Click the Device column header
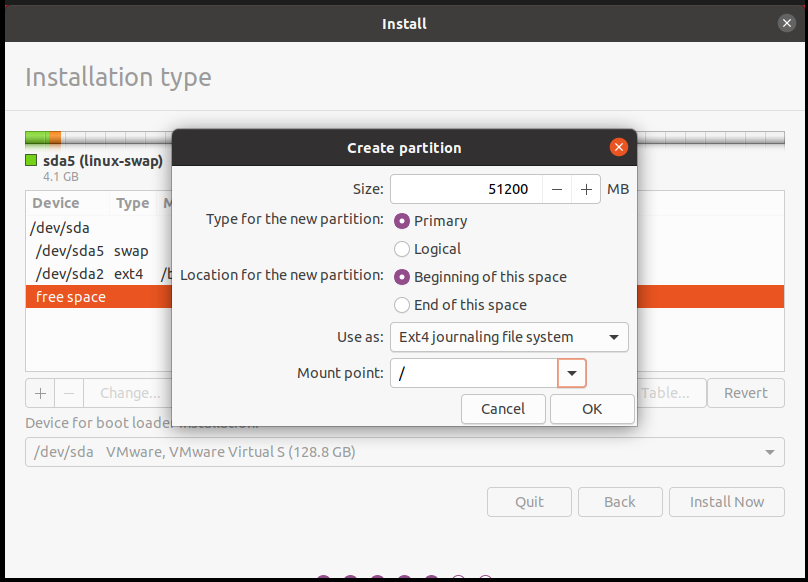The width and height of the screenshot is (808, 582). pyautogui.click(x=56, y=203)
